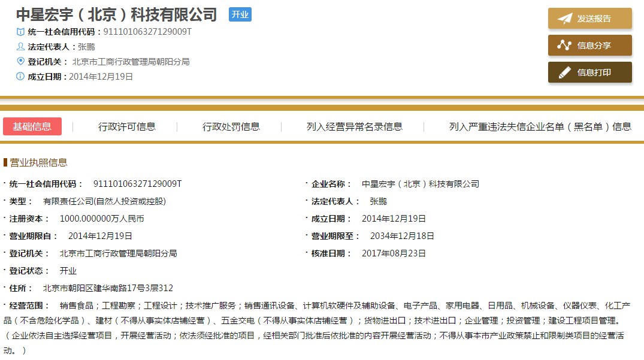Viewport: 644px width, 360px height.
Task: Click the info circle icon beside 成立日期
Action: pos(21,77)
